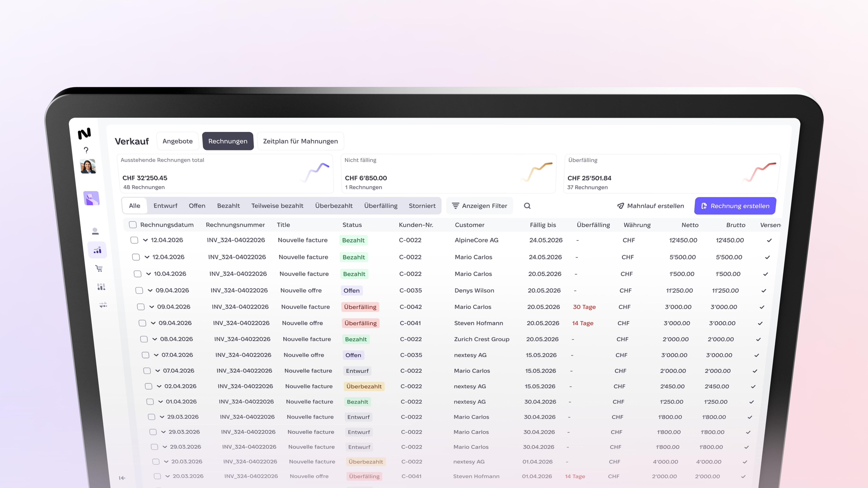Select the sales chart icon in sidebar
Image resolution: width=868 pixels, height=488 pixels.
[97, 250]
